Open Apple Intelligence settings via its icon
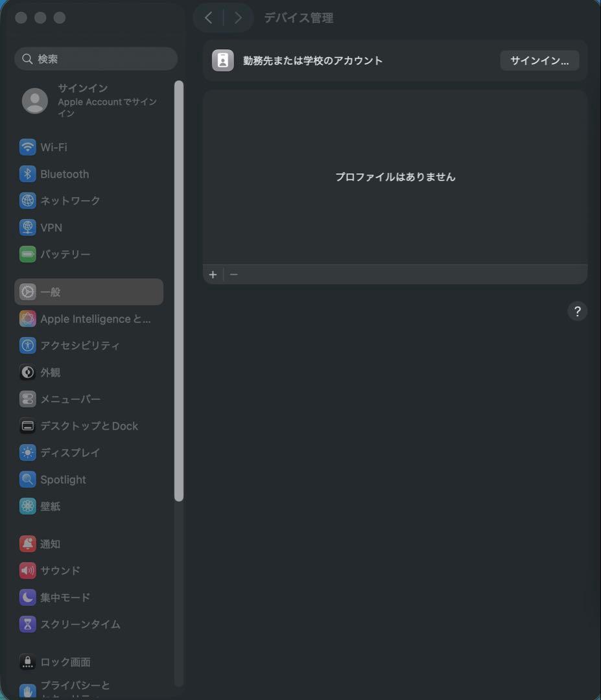Image resolution: width=601 pixels, height=700 pixels. (x=27, y=318)
